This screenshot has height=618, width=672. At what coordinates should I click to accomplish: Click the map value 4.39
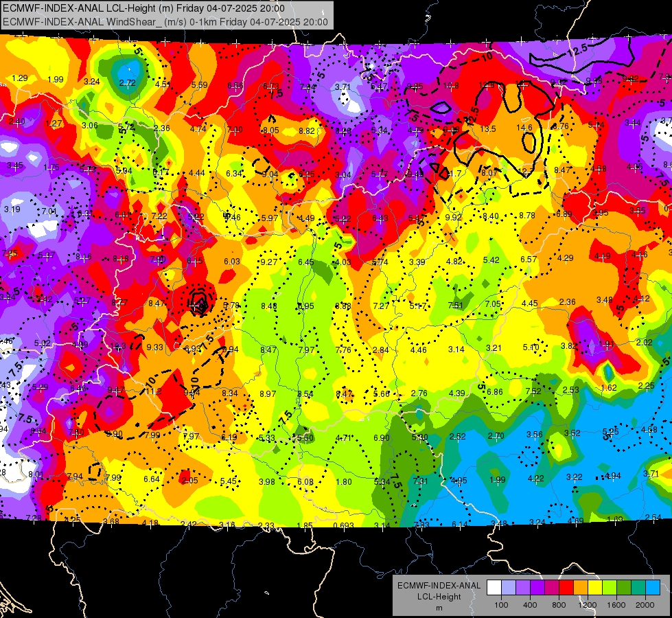pos(457,393)
